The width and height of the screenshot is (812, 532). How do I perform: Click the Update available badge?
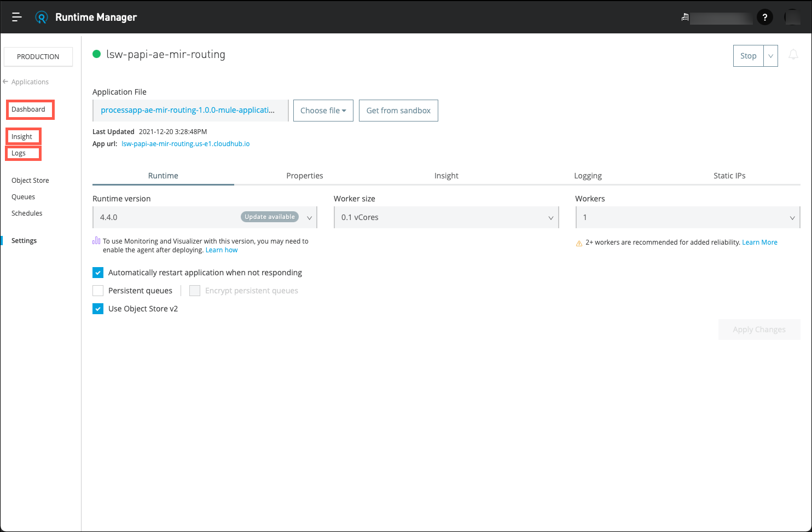270,217
